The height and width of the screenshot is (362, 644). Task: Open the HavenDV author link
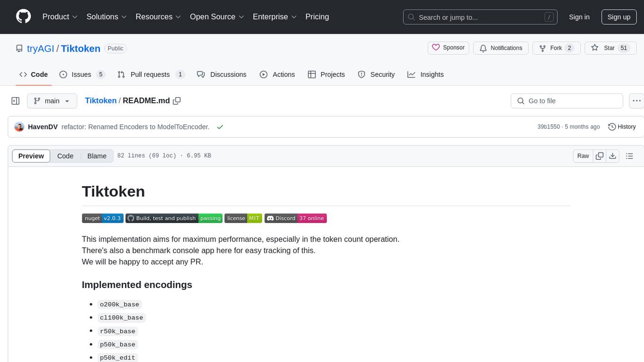click(43, 127)
